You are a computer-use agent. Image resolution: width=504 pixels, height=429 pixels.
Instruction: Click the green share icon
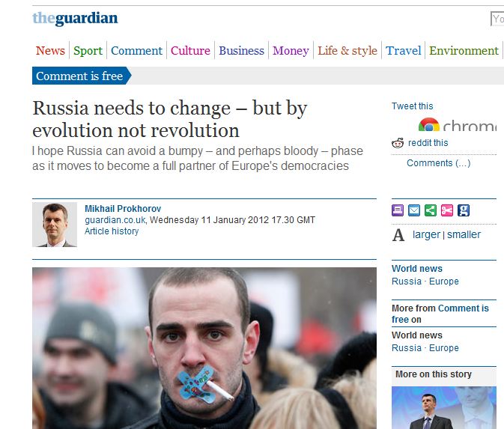coord(431,210)
